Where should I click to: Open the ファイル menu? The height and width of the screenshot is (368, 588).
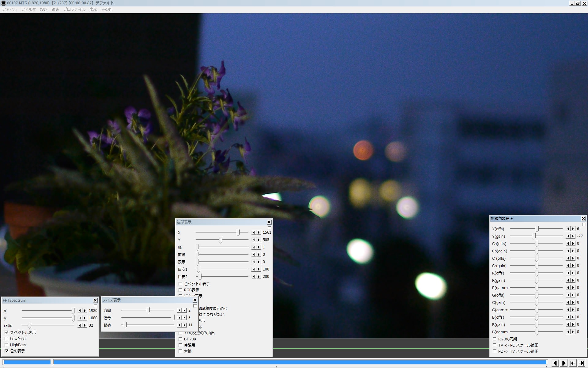pos(9,10)
